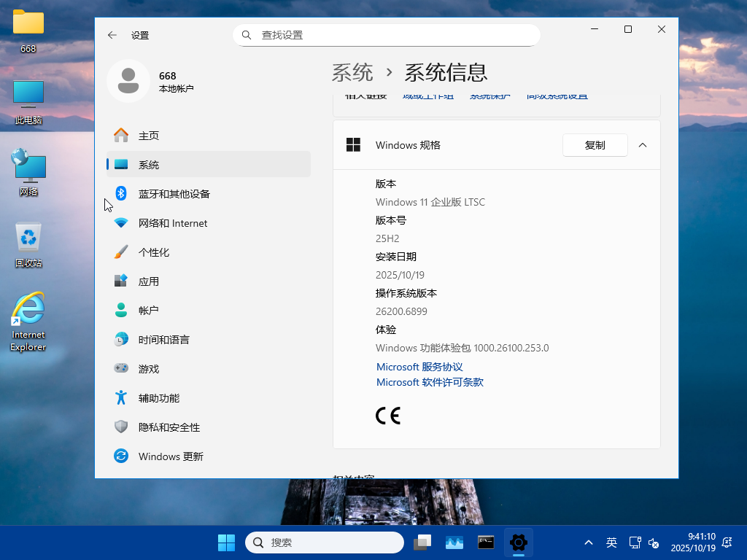
Task: Open the Microsoft 服务协议 link
Action: (x=419, y=367)
